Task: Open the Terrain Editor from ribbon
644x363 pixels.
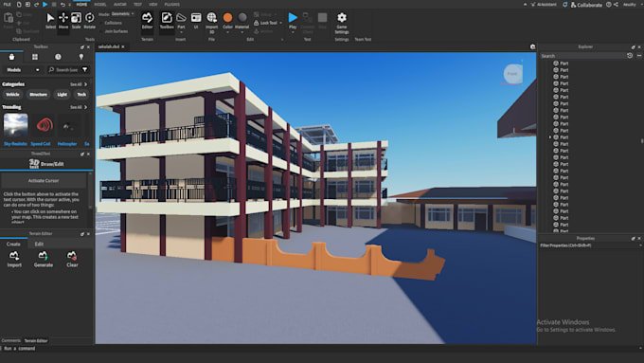Action: point(147,21)
